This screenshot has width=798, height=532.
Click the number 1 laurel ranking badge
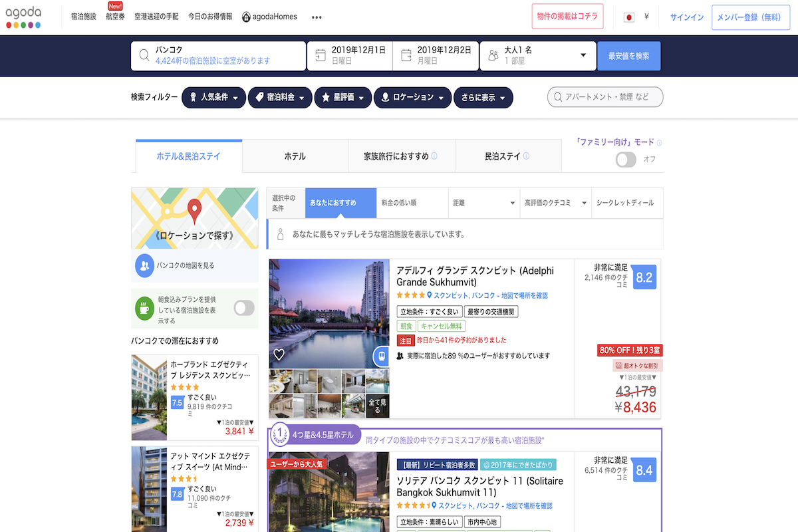click(281, 434)
